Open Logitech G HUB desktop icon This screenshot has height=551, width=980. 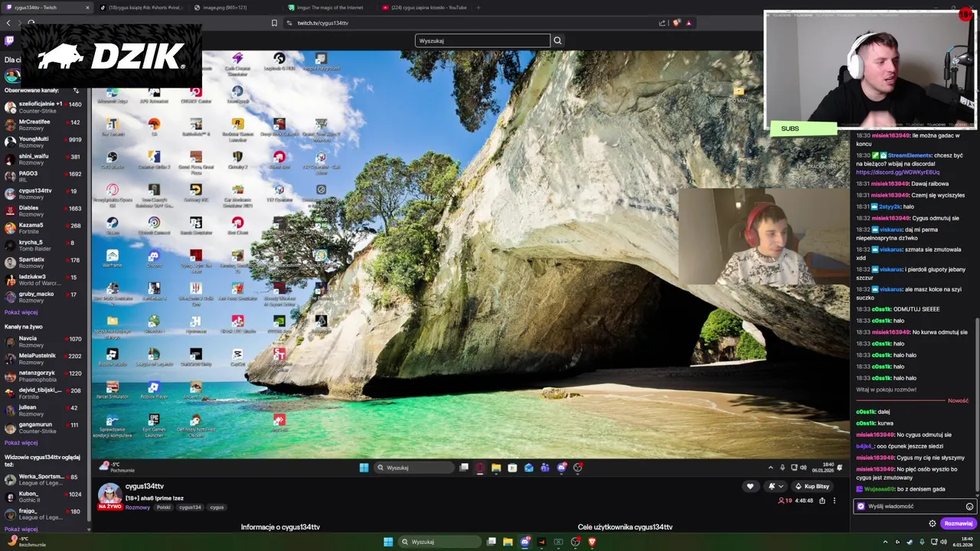coord(279,62)
